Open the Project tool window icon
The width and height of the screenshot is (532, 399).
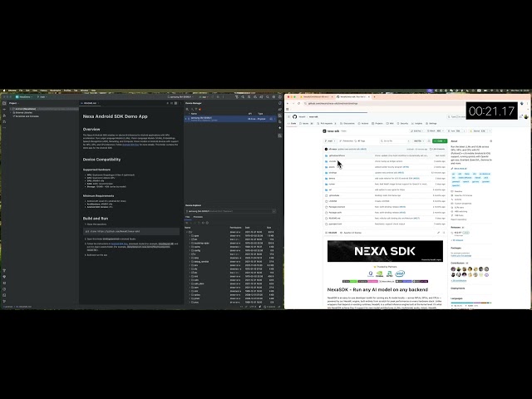pyautogui.click(x=4, y=103)
